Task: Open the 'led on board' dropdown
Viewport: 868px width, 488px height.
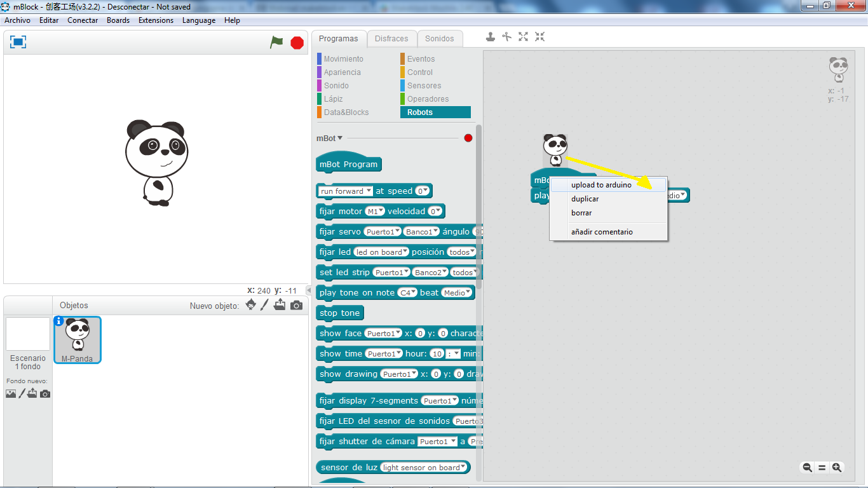Action: point(381,252)
